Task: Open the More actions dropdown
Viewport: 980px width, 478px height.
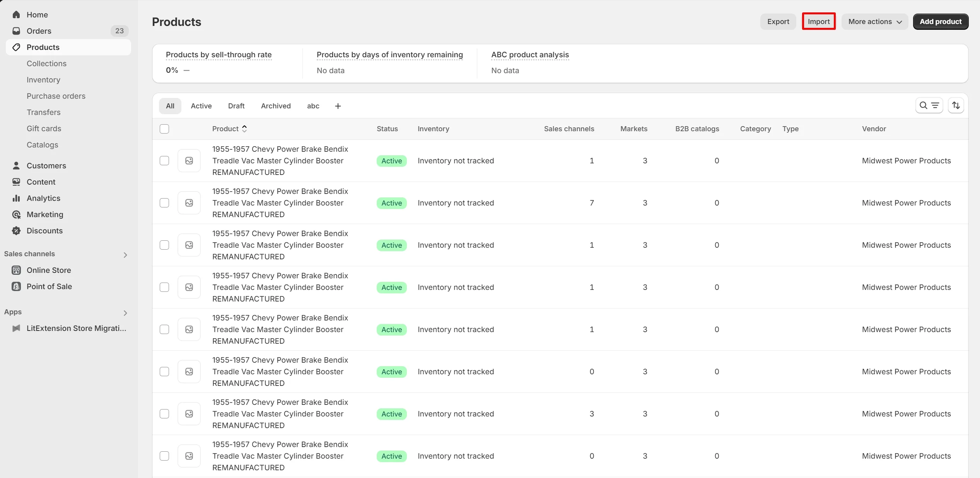Action: pos(875,22)
